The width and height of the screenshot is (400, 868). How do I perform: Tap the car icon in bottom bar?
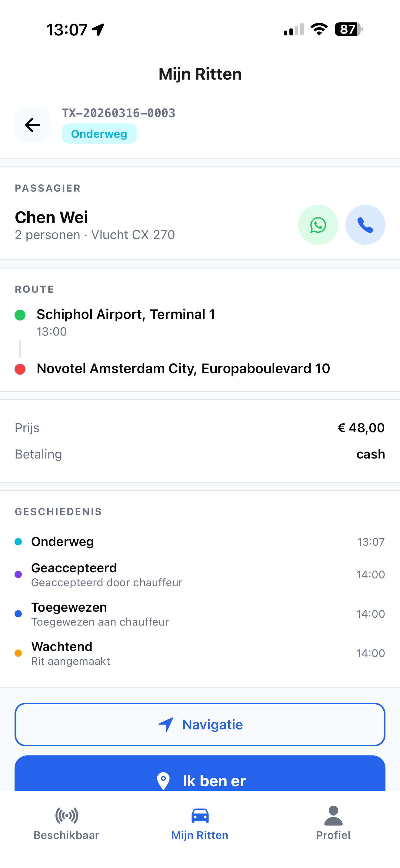tap(200, 815)
